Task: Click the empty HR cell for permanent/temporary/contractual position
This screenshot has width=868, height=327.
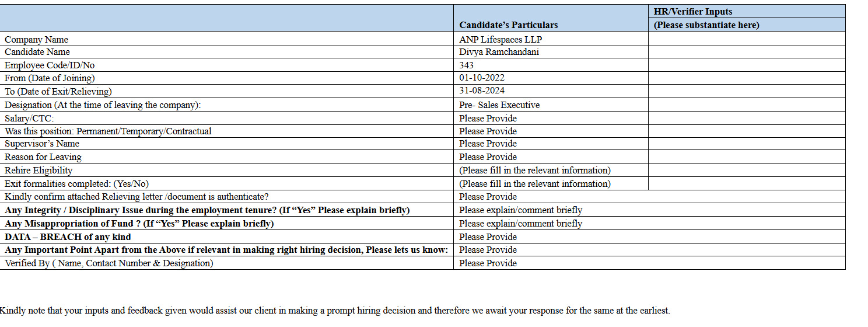Action: tap(746, 131)
